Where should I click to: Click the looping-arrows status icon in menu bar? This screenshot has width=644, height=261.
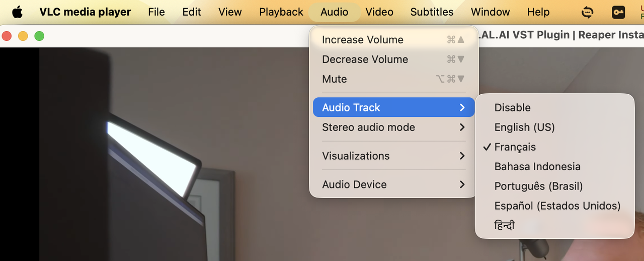[587, 12]
